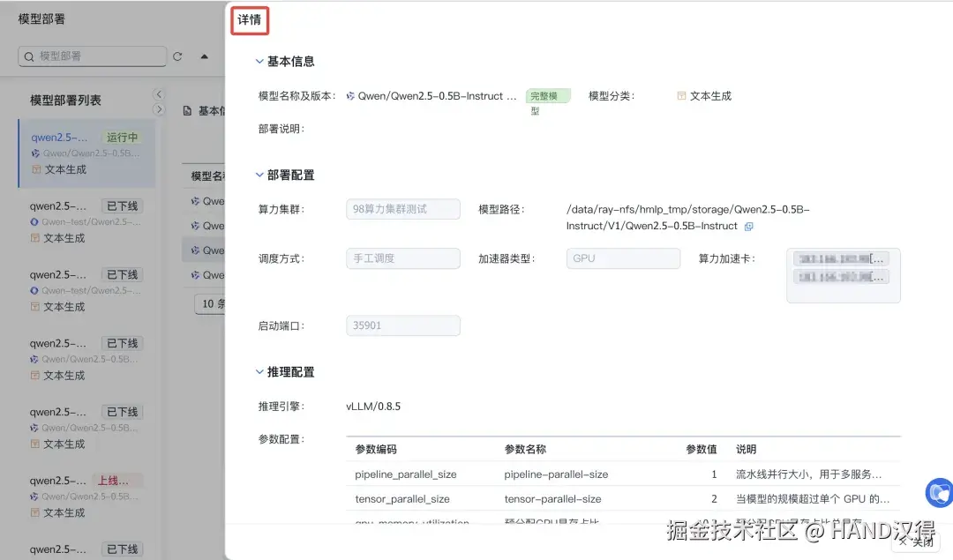The width and height of the screenshot is (953, 560).
Task: Click the model path text beginning /data/ray-nfs
Action: pyautogui.click(x=687, y=218)
